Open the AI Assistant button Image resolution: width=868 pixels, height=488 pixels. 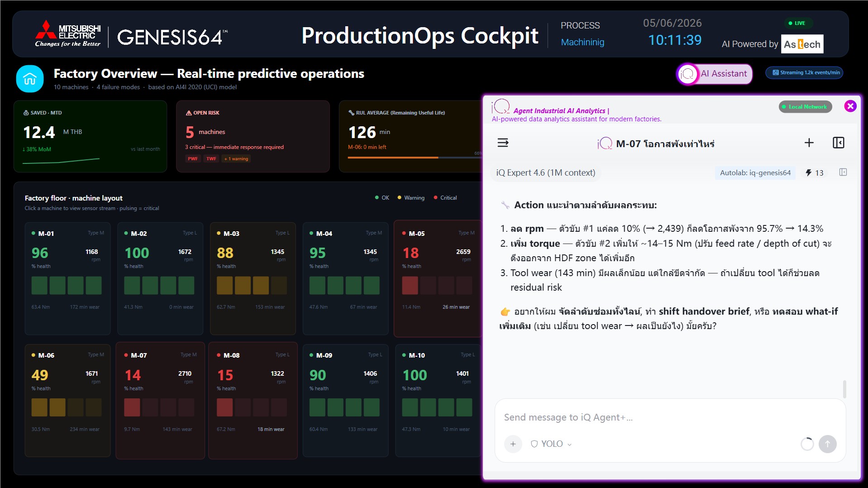click(715, 74)
